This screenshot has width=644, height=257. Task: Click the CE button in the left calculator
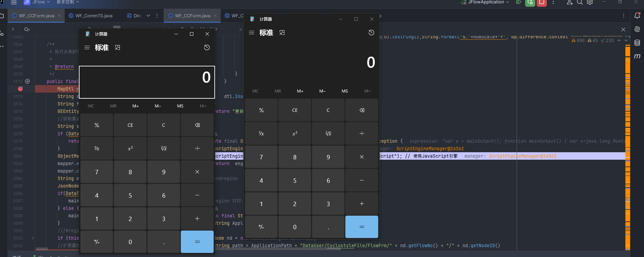[x=130, y=125]
